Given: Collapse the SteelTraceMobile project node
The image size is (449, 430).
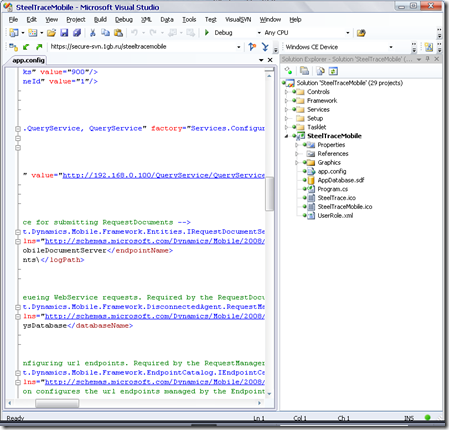Looking at the screenshot, I should pos(286,136).
